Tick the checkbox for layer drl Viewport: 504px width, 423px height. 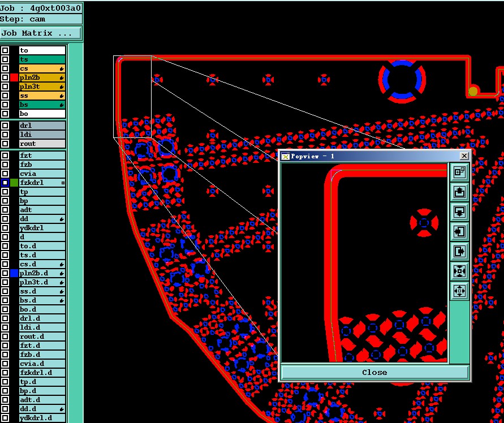click(5, 126)
